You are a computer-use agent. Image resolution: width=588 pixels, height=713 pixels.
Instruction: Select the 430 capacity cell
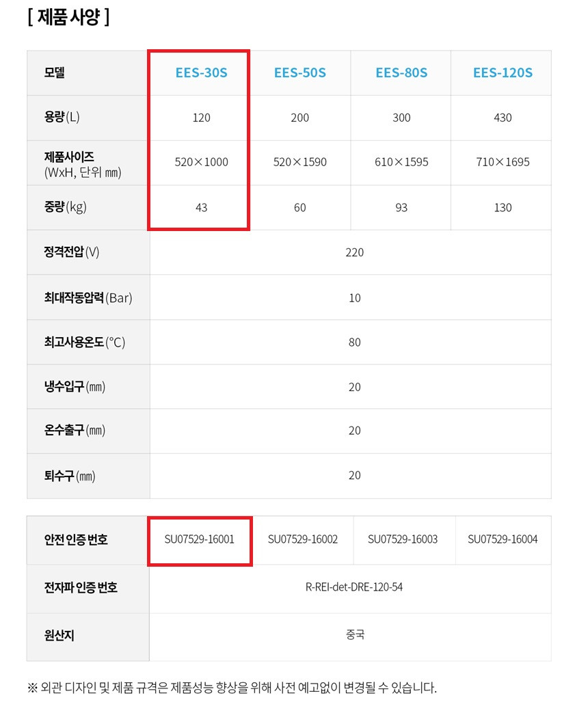tap(503, 118)
